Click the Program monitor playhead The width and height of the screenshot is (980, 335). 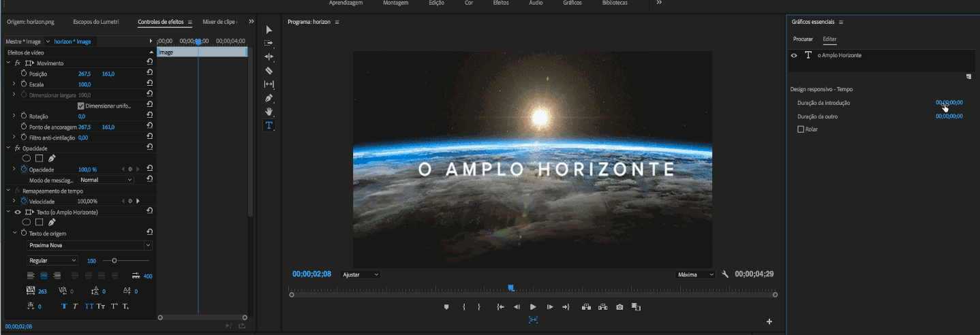510,288
